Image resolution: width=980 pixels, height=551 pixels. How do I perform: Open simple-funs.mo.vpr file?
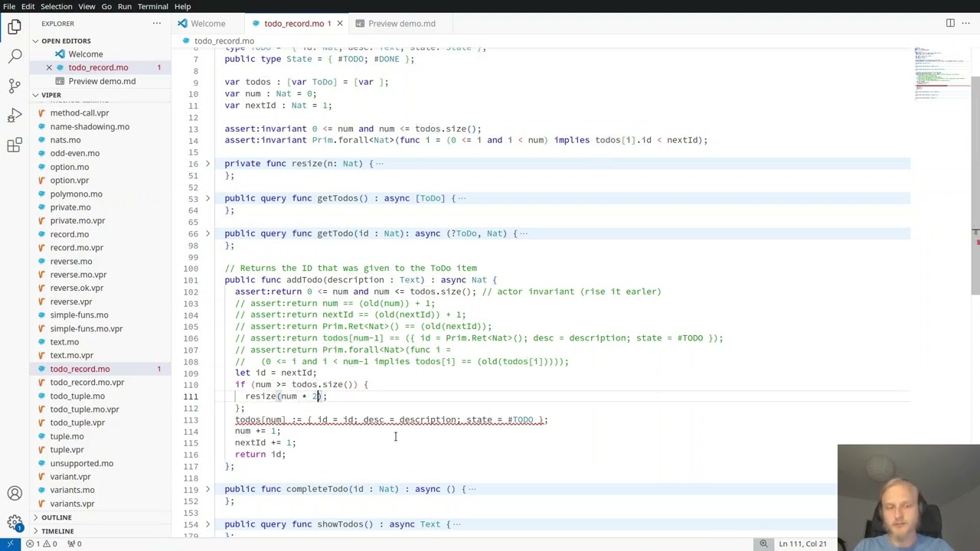tap(86, 329)
